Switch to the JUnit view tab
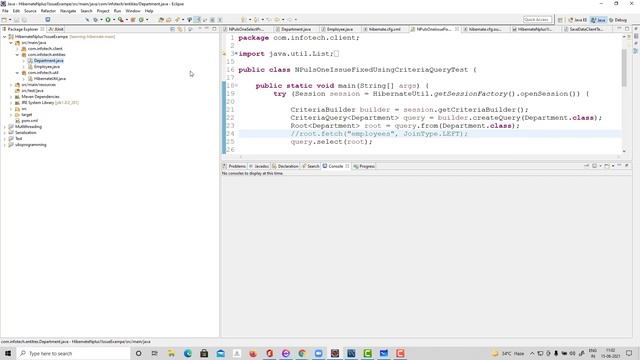Viewport: 640px width, 360px height. click(x=56, y=29)
